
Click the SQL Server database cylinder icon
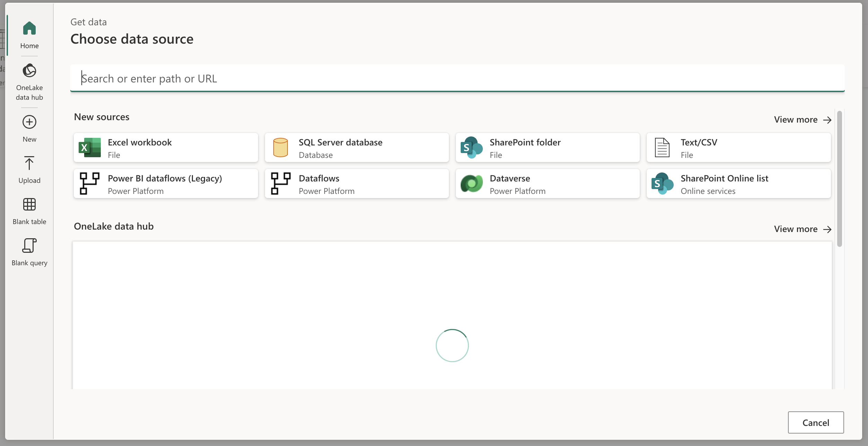pyautogui.click(x=281, y=148)
